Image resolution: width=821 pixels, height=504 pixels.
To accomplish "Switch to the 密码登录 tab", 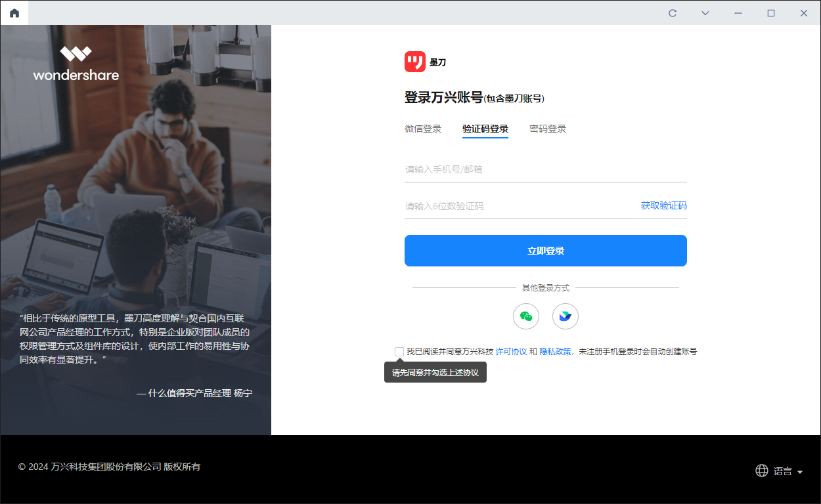I will 548,129.
